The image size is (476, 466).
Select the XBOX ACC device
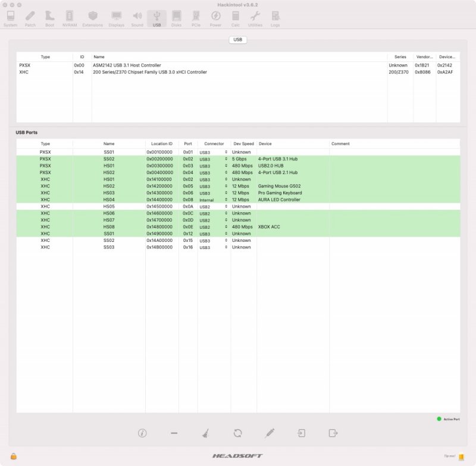[x=269, y=227]
